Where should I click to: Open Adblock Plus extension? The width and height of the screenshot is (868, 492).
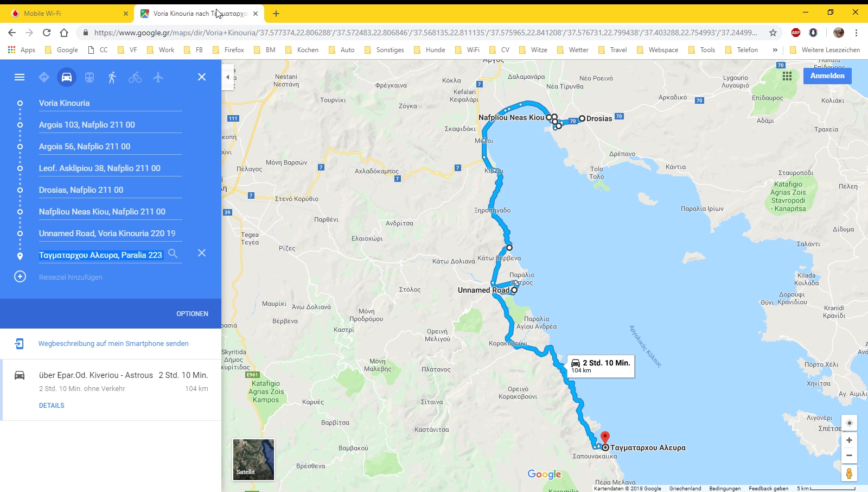pyautogui.click(x=796, y=33)
